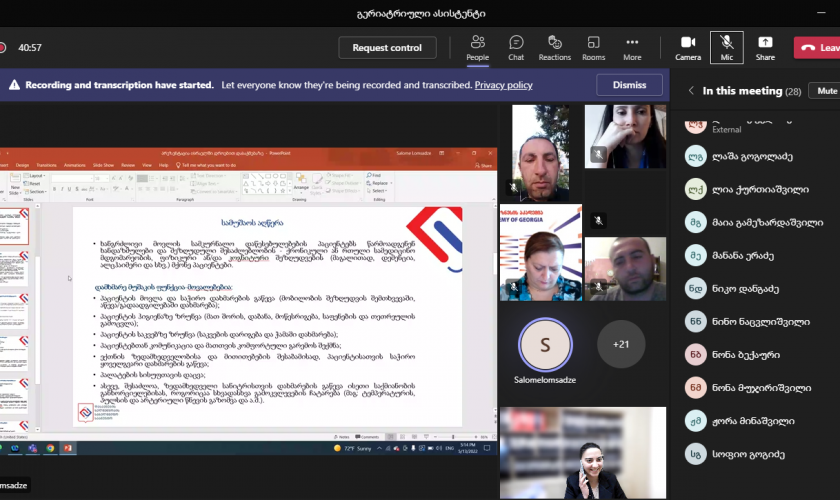Open the breakout Rooms panel
This screenshot has height=500, width=840.
click(594, 47)
